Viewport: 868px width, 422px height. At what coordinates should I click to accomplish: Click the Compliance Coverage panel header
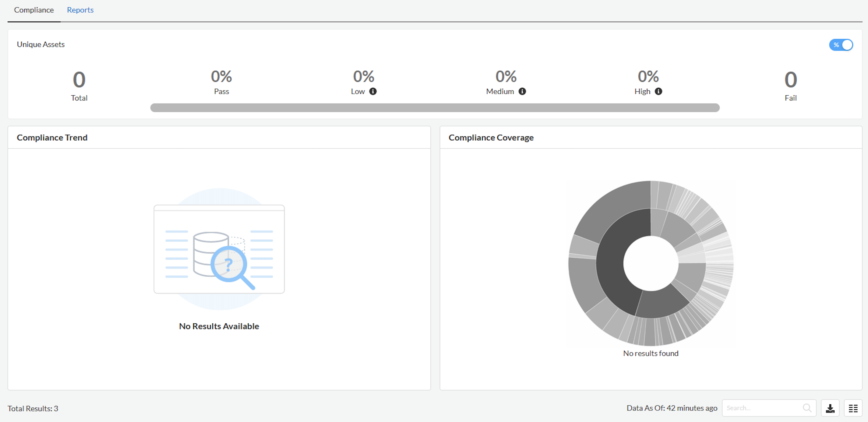491,137
